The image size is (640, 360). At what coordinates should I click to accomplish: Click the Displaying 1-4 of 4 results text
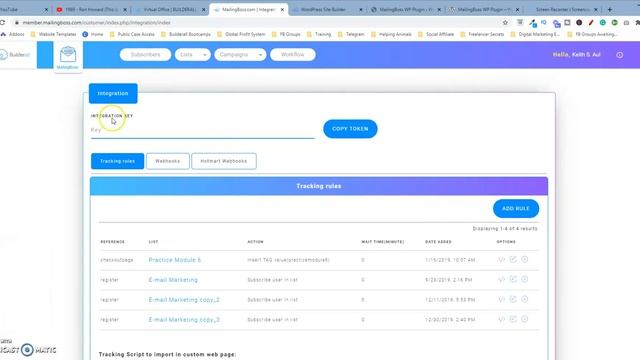coord(505,229)
